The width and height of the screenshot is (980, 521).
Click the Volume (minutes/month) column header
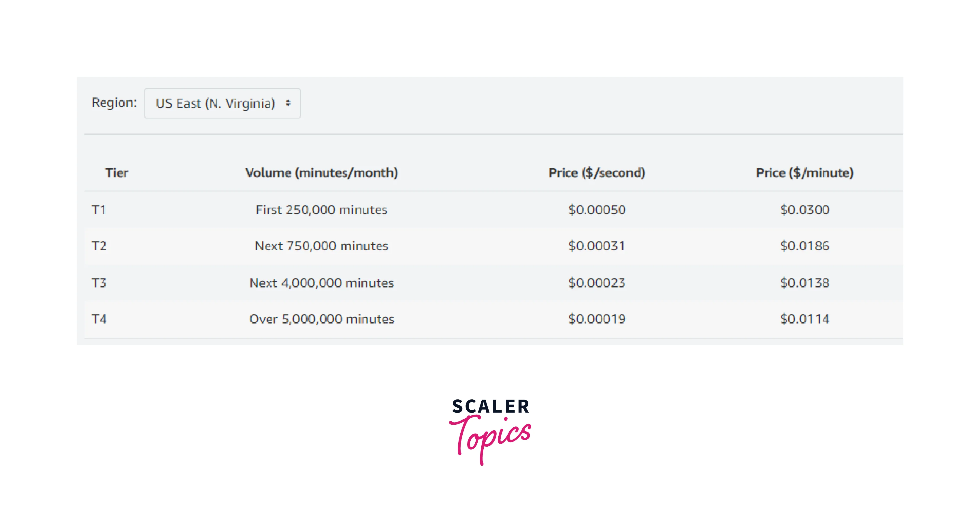tap(321, 173)
